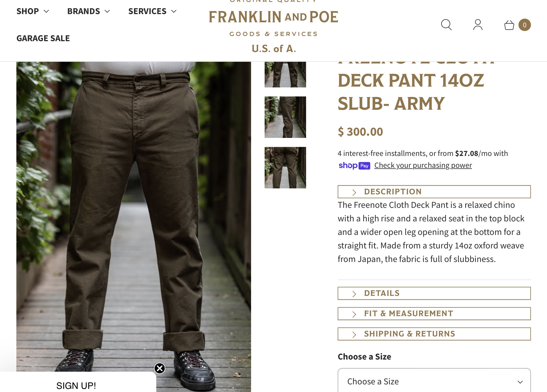Select the side-view pants thumbnail

285,117
